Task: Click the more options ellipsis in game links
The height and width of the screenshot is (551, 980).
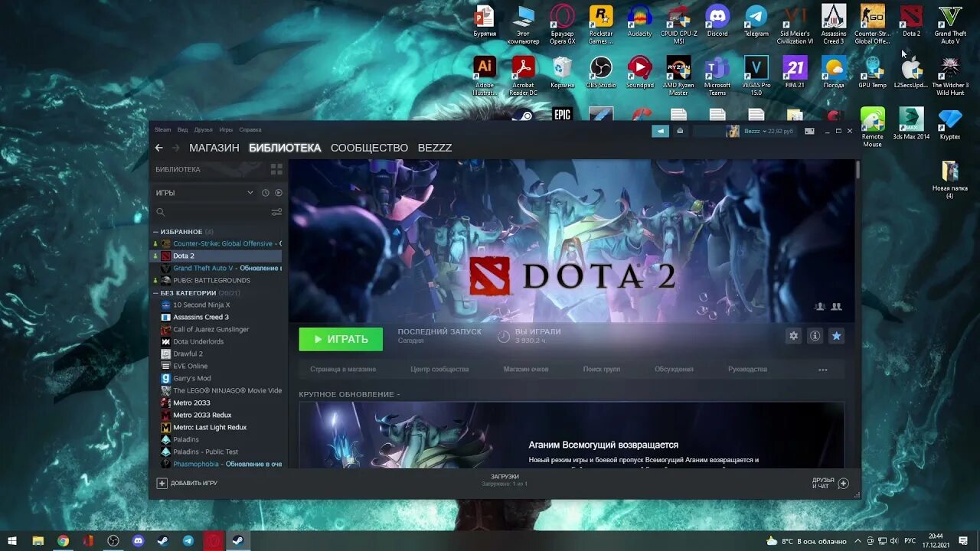Action: click(823, 369)
